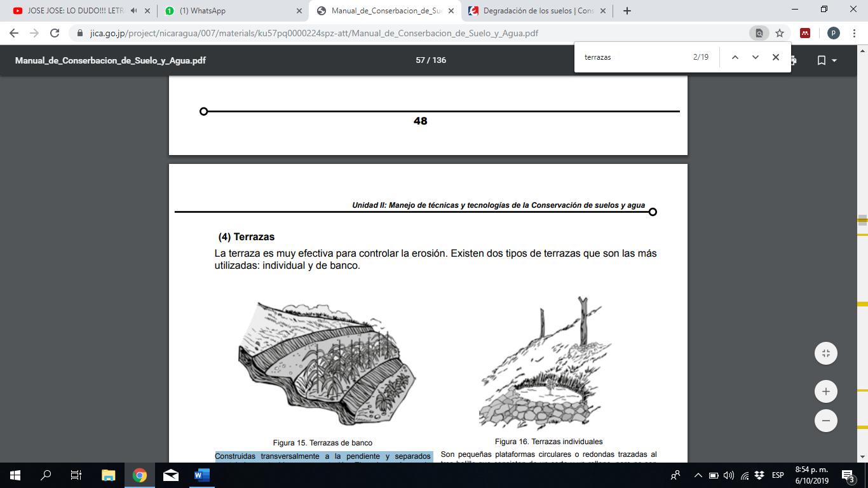Go to previous 'terrazas' search result
868x488 pixels.
point(735,57)
